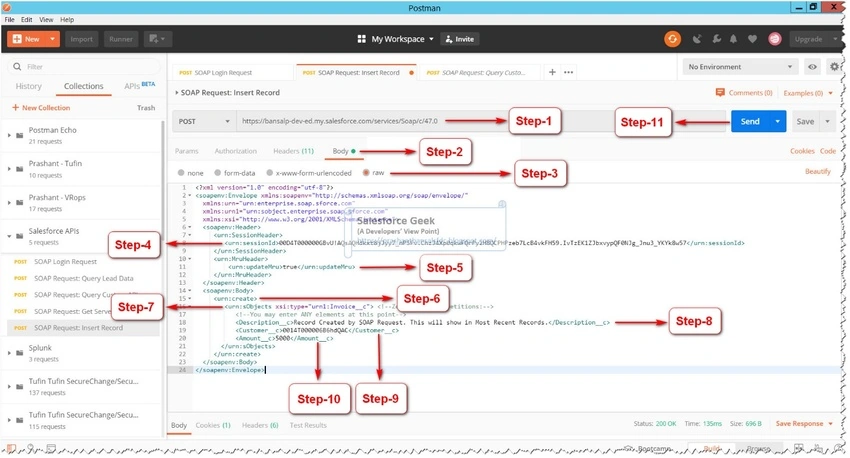Image resolution: width=850 pixels, height=458 pixels.
Task: Click the Splunk collection folder icon
Action: tap(20, 353)
